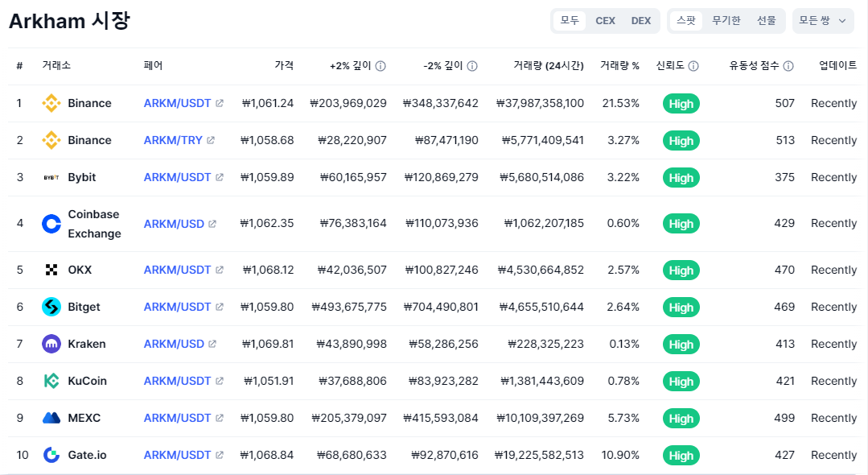This screenshot has height=475, width=868.
Task: Click info icon next to -2% 깊이
Action: point(472,66)
